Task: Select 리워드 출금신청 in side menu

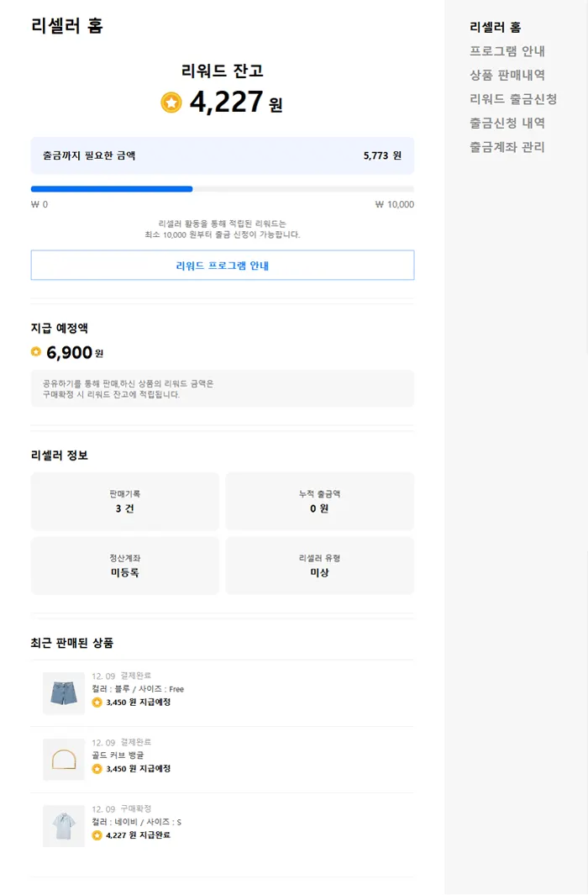Action: coord(513,99)
